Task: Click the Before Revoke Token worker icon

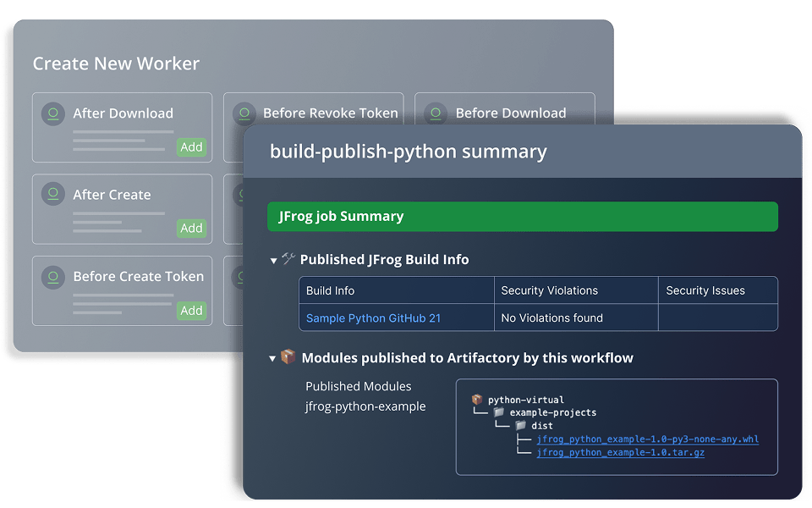Action: pos(244,113)
